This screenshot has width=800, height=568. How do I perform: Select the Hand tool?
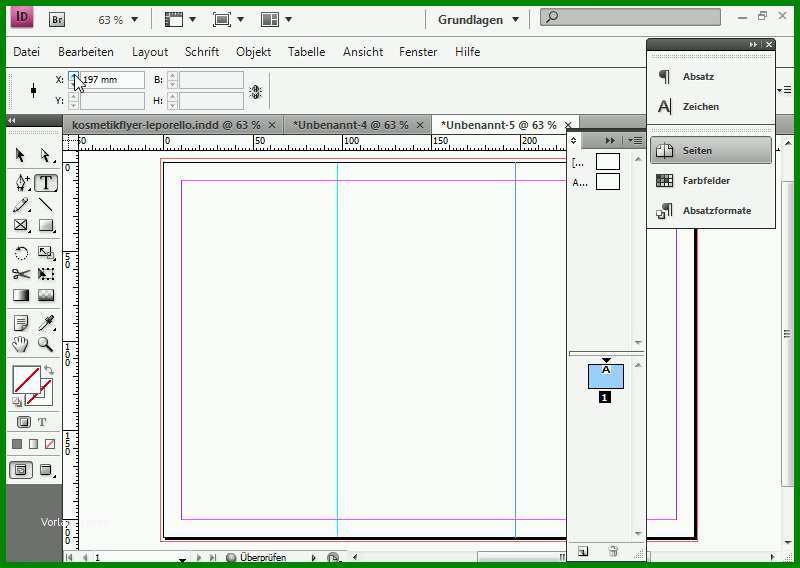pyautogui.click(x=20, y=344)
